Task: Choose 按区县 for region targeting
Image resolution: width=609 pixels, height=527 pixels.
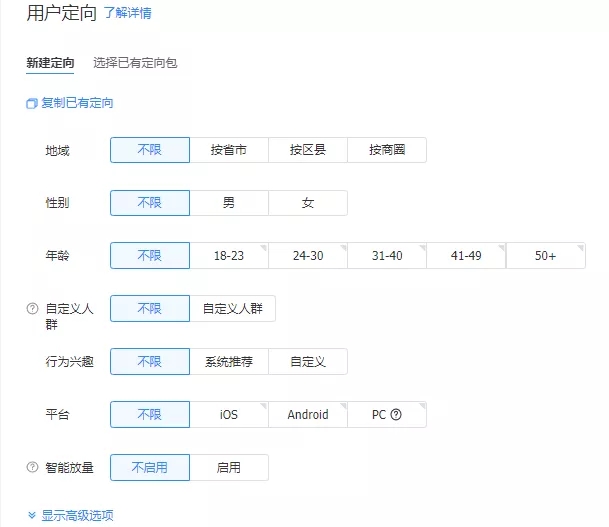Action: (308, 150)
